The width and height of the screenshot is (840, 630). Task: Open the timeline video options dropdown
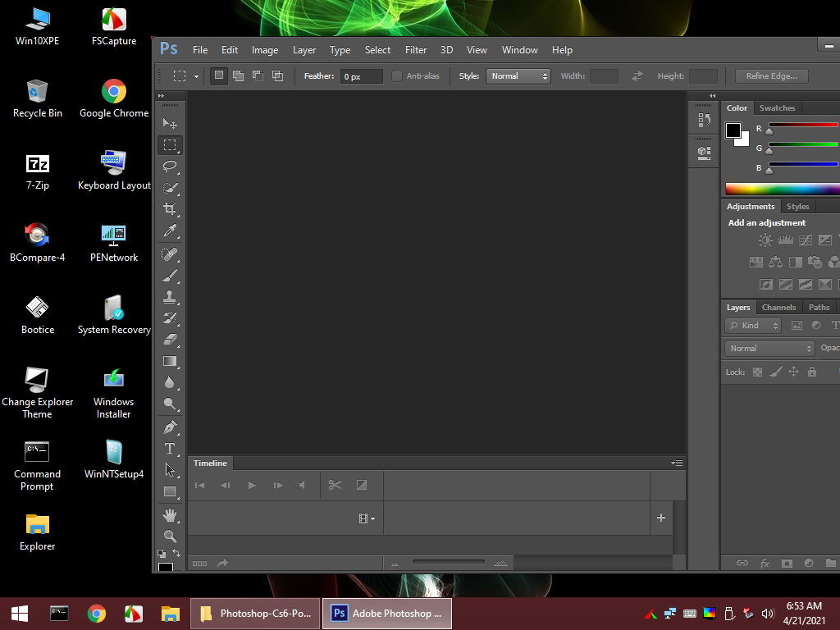(x=367, y=518)
